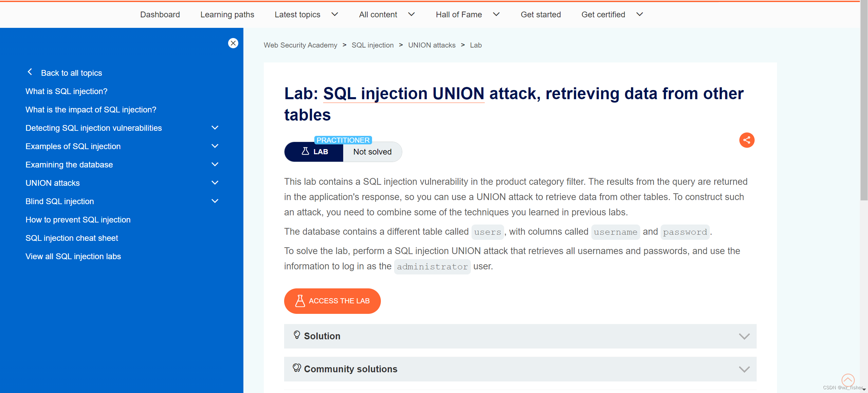Close the blue sidebar with X icon
The width and height of the screenshot is (868, 393).
233,43
